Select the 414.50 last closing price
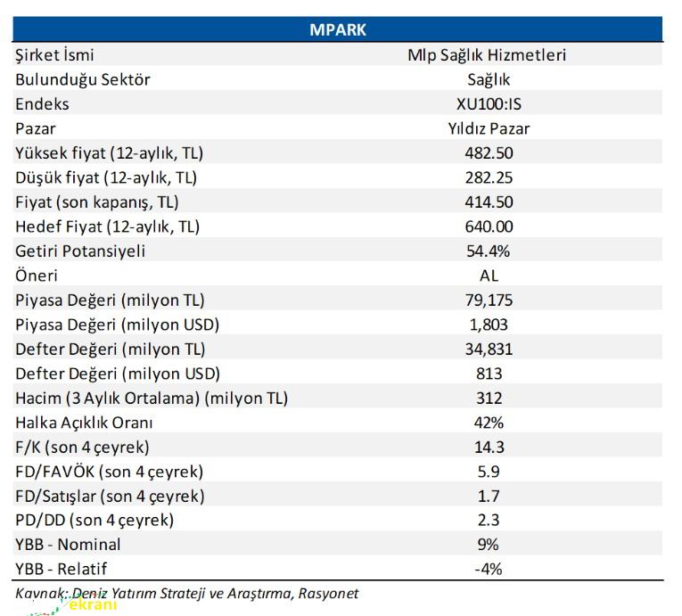The image size is (682, 616). click(489, 202)
